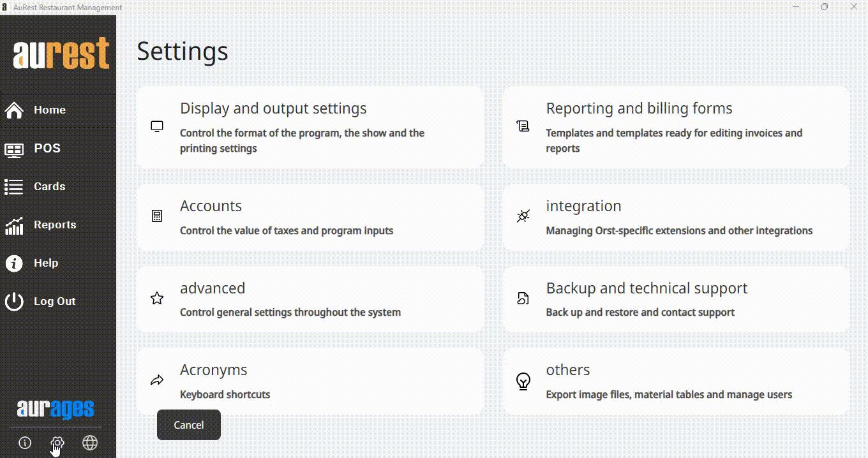The image size is (868, 458).
Task: Click the aurest logo at the top
Action: coord(61,54)
